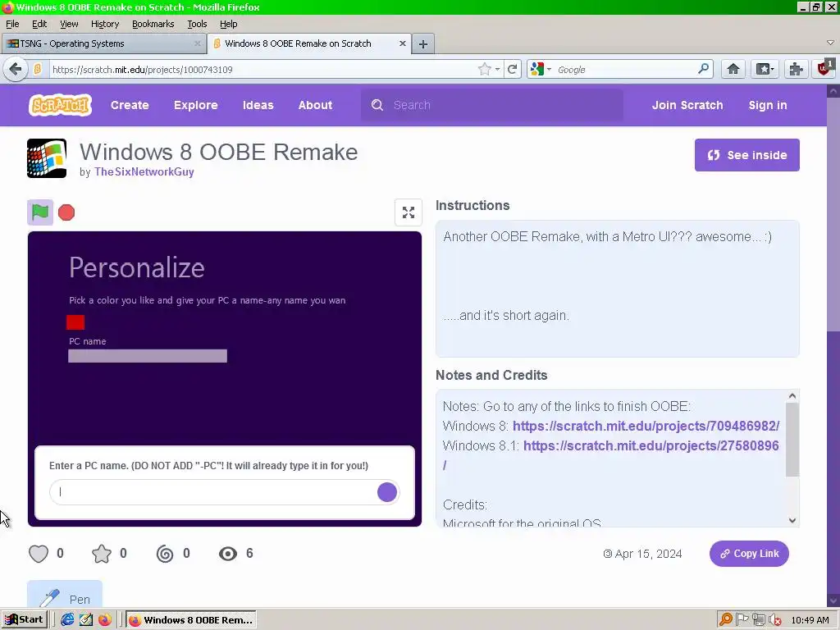
Task: Open TheSixNetworkGuy profile link
Action: [144, 172]
